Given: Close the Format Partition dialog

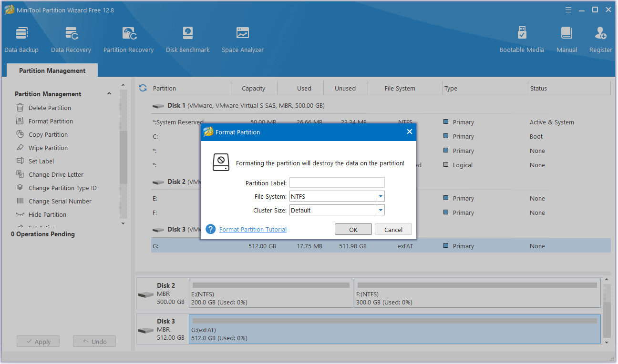Looking at the screenshot, I should coord(409,132).
